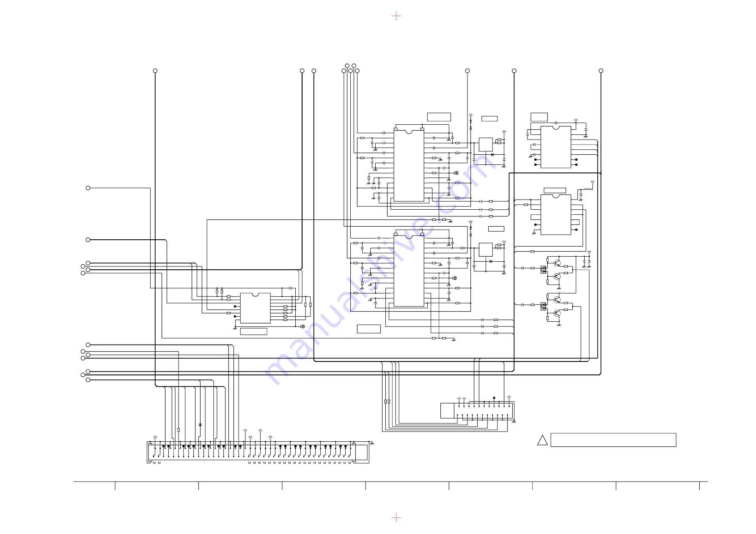Click the Zener diode above the wide bottom connector
The width and height of the screenshot is (756, 534).
click(200, 424)
